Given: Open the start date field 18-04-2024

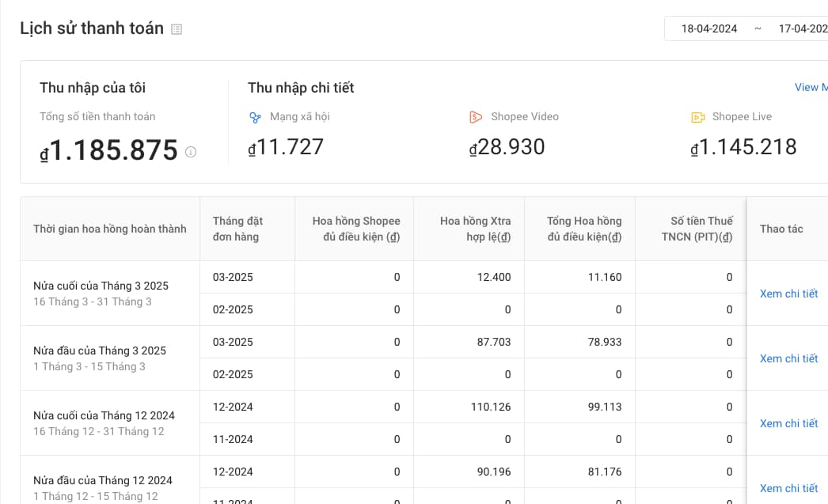Looking at the screenshot, I should (708, 28).
